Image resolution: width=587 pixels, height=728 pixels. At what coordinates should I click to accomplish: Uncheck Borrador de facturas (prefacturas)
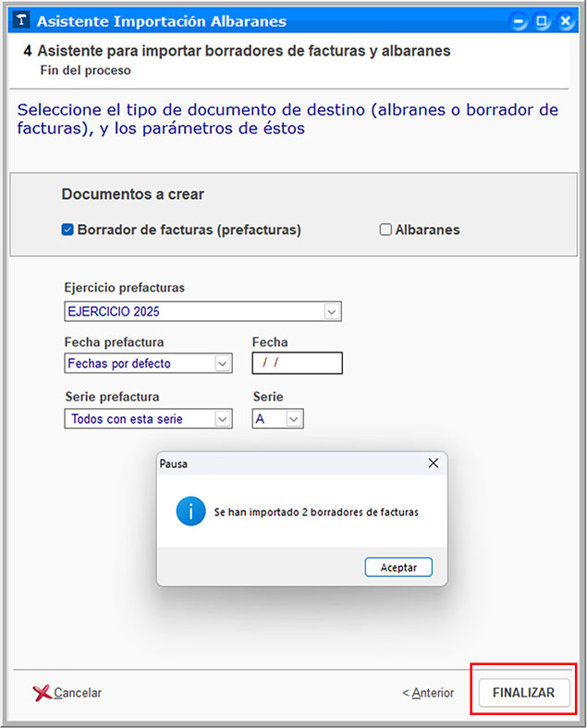(67, 230)
